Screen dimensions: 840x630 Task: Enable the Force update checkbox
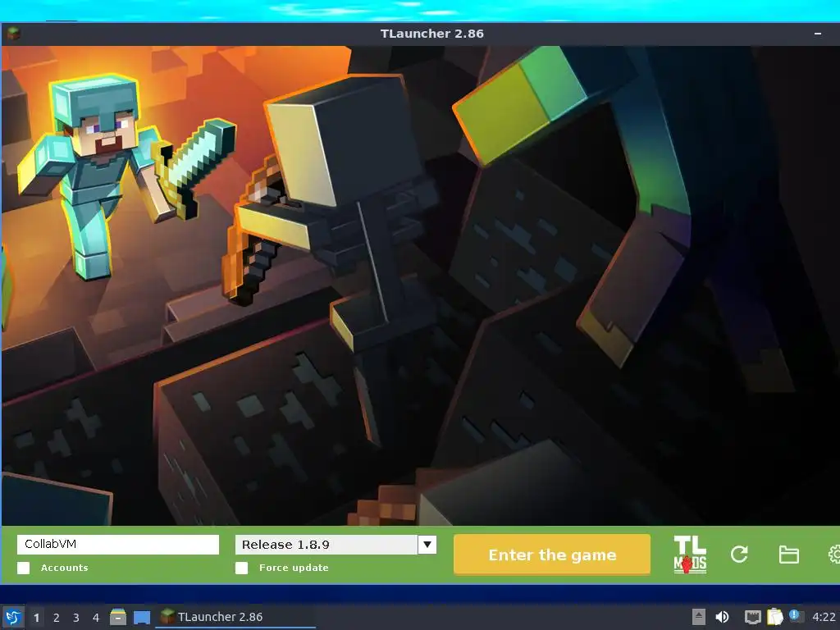click(x=242, y=568)
